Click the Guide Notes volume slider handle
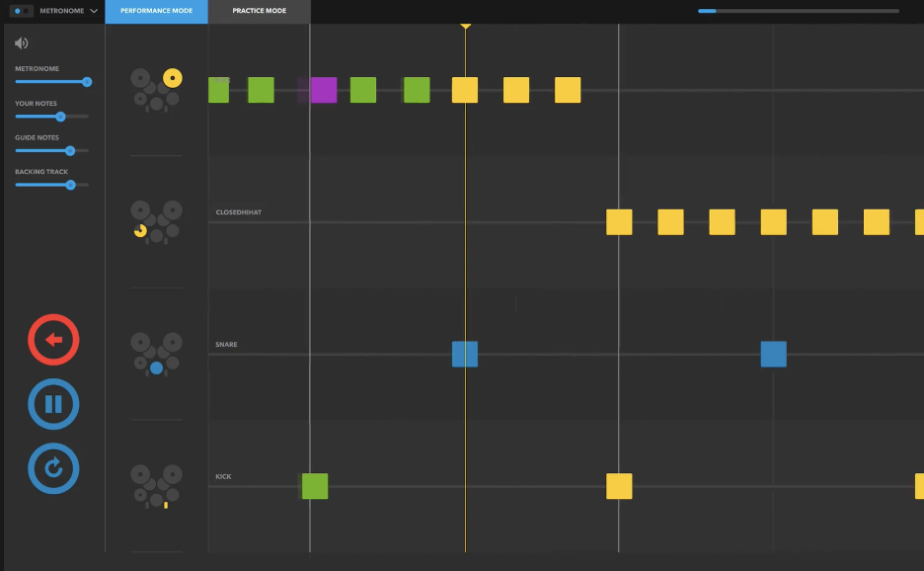This screenshot has width=924, height=571. [x=70, y=151]
